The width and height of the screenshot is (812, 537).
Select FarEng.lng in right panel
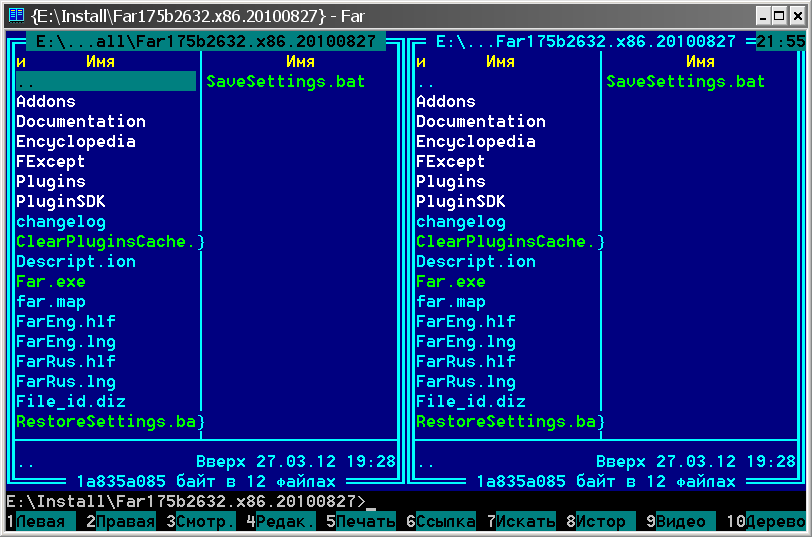click(x=466, y=342)
